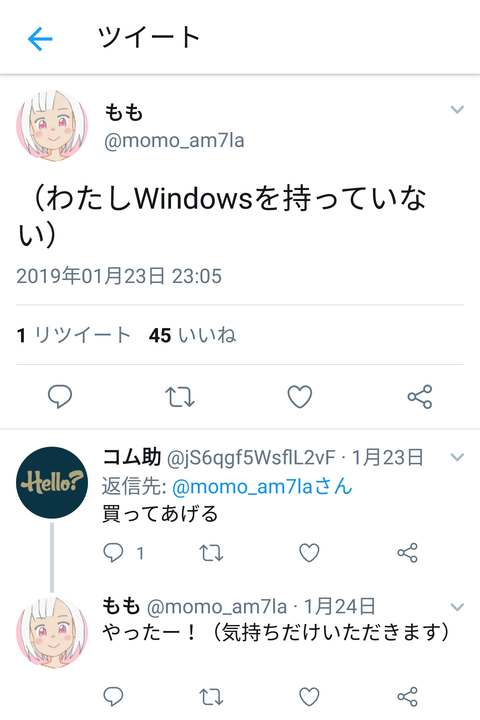The width and height of the screenshot is (480, 720).
Task: Reply to the main tweet about Windows
Action: [60, 397]
